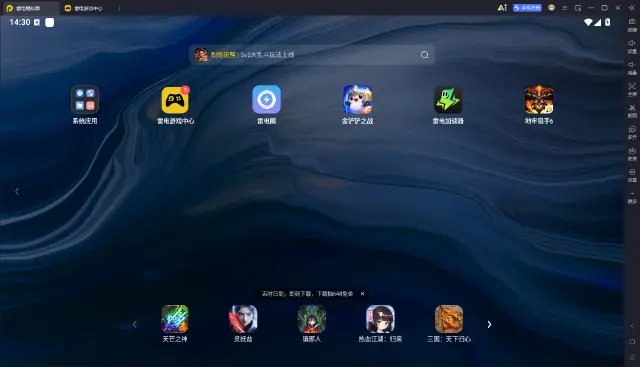Open the green-hooded girl recommended game
640x367 pixels.
point(312,319)
